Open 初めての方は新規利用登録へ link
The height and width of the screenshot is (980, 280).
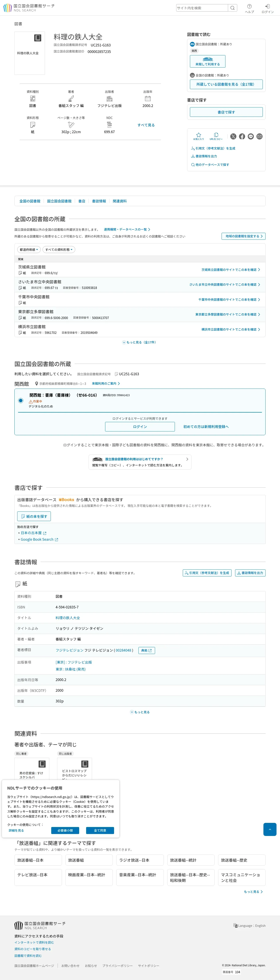(206, 426)
